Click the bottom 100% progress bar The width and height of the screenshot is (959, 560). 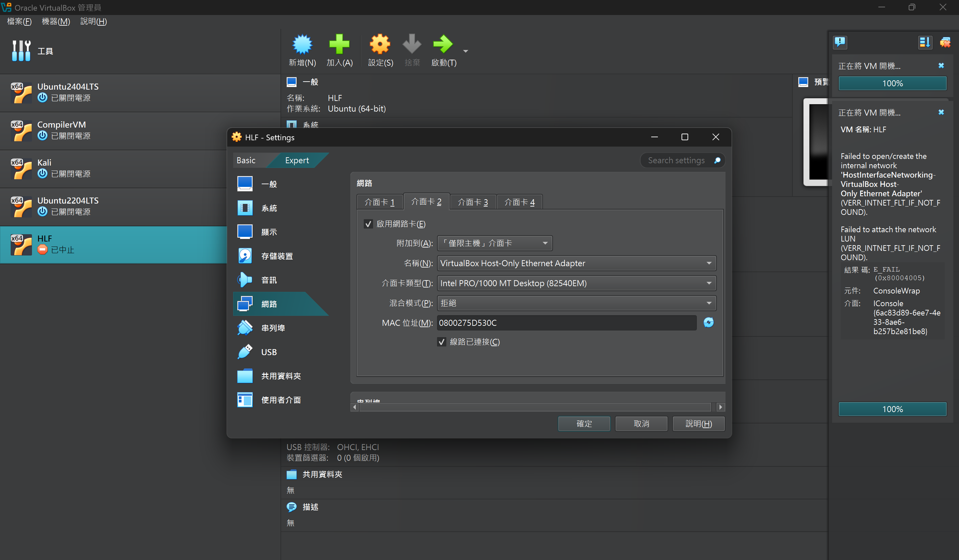tap(892, 409)
